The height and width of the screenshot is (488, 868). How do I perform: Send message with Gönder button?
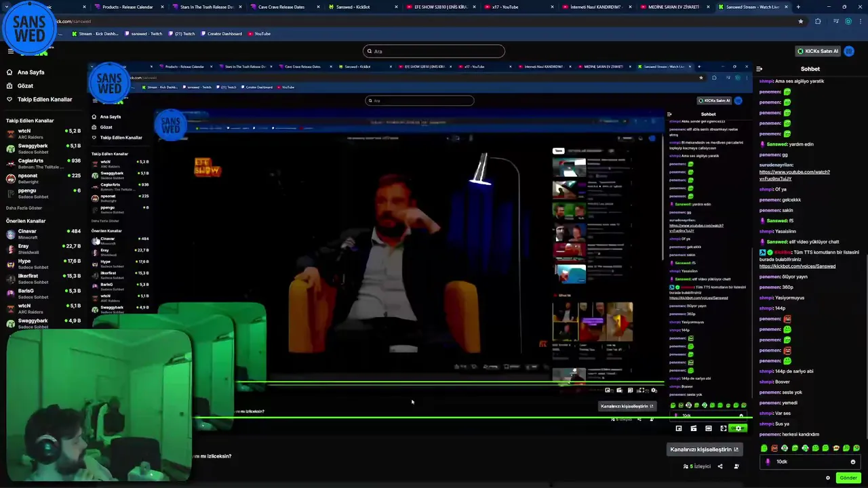[x=848, y=478]
